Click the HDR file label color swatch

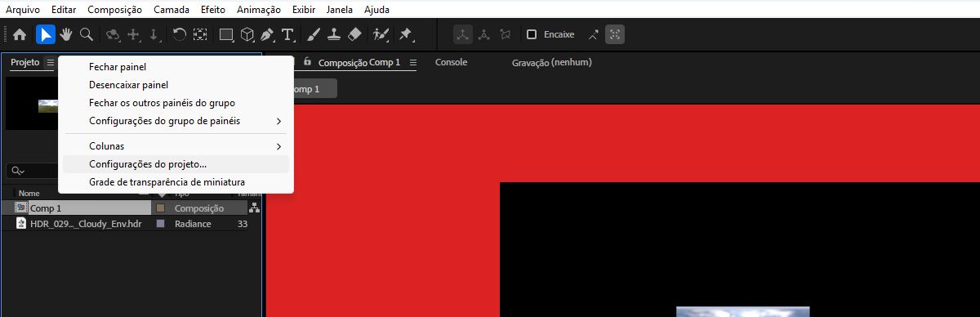click(160, 224)
